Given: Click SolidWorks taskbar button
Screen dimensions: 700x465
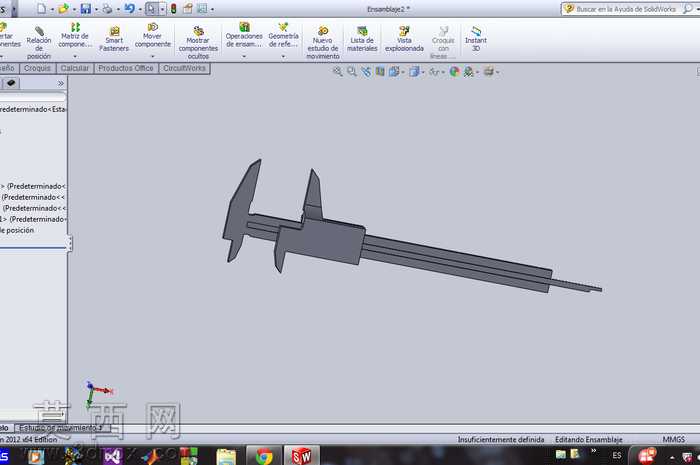Looking at the screenshot, I should 302,456.
